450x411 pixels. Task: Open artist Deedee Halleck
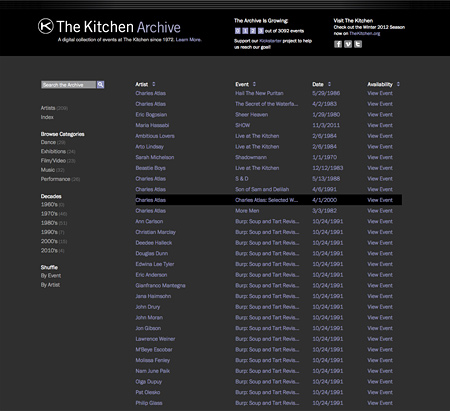coord(154,243)
